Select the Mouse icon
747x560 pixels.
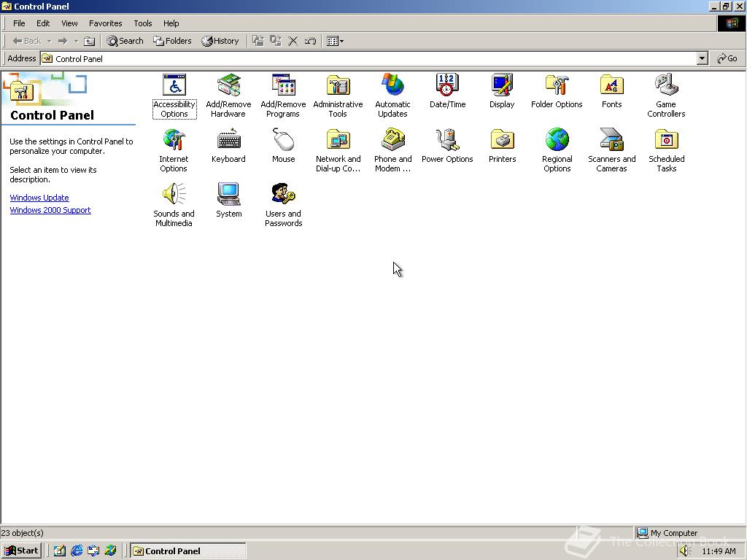pyautogui.click(x=284, y=146)
